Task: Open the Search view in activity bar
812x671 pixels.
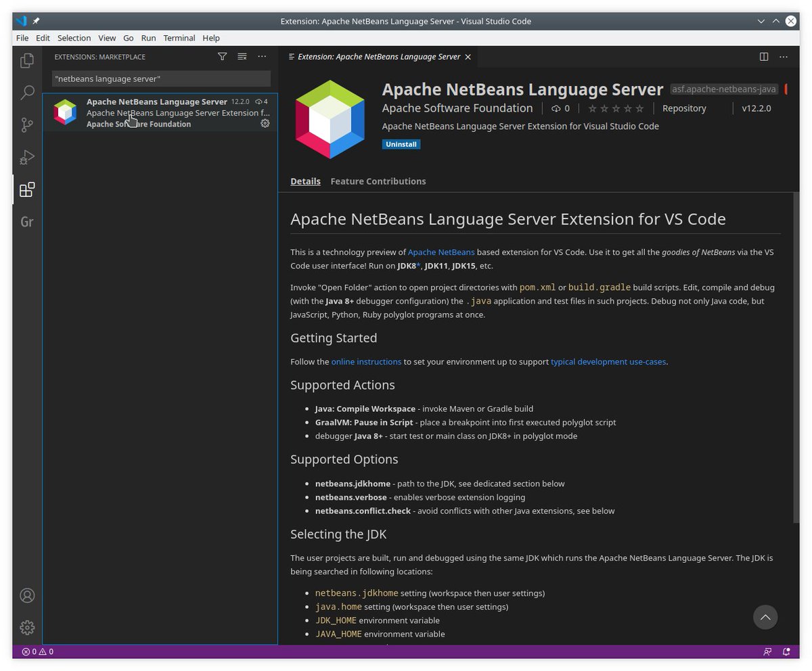Action: (27, 92)
